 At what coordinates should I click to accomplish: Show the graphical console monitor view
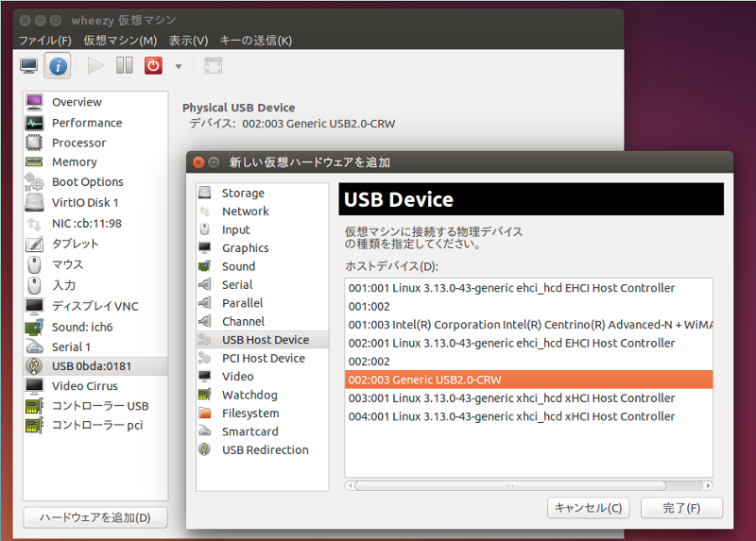(x=29, y=65)
